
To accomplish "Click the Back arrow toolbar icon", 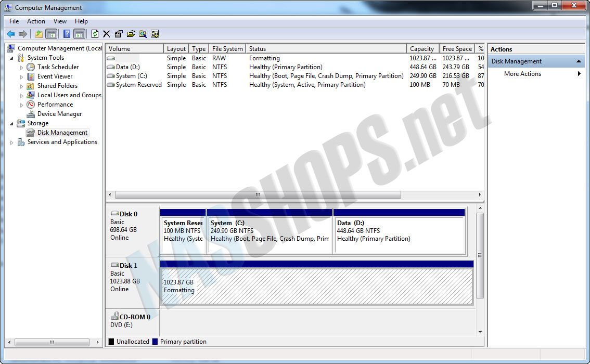I will [11, 34].
